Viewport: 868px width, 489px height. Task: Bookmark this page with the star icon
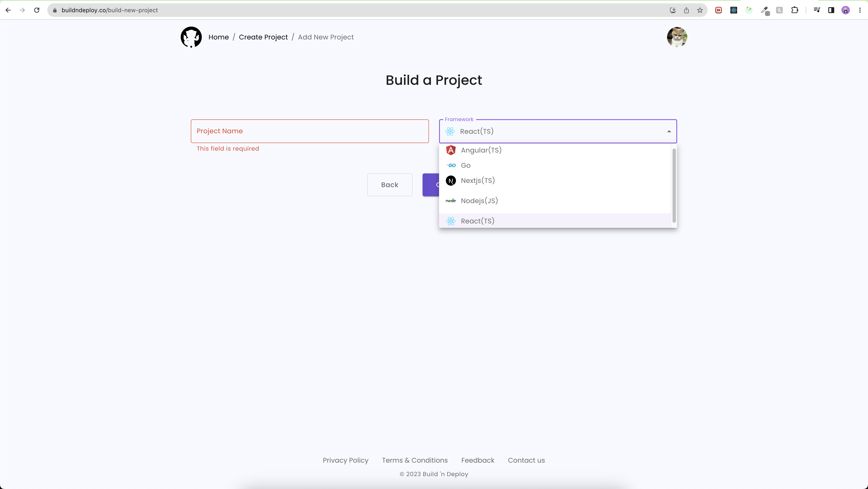pos(700,10)
